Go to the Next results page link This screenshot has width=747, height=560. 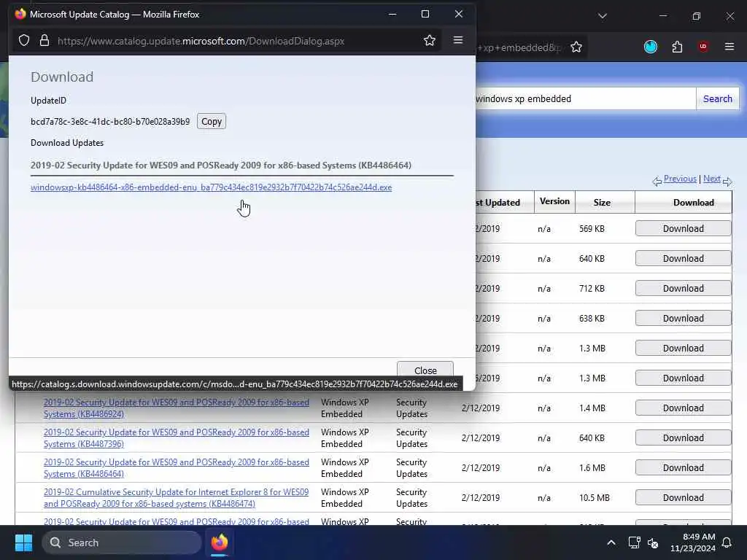712,179
